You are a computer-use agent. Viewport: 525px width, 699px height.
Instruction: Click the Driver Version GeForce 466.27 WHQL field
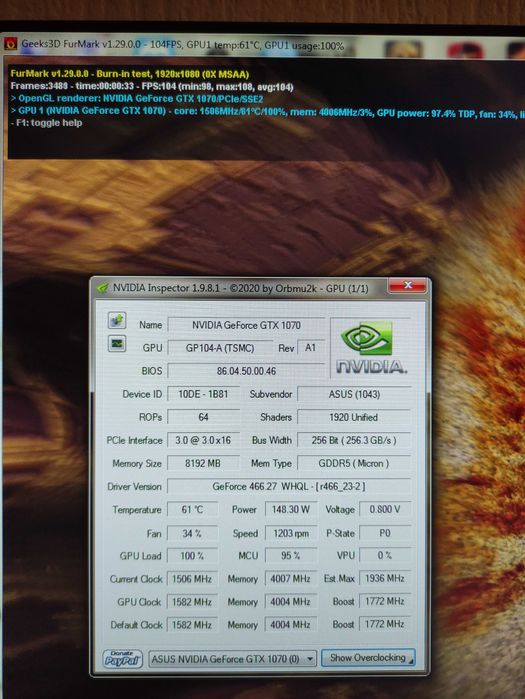(x=289, y=486)
